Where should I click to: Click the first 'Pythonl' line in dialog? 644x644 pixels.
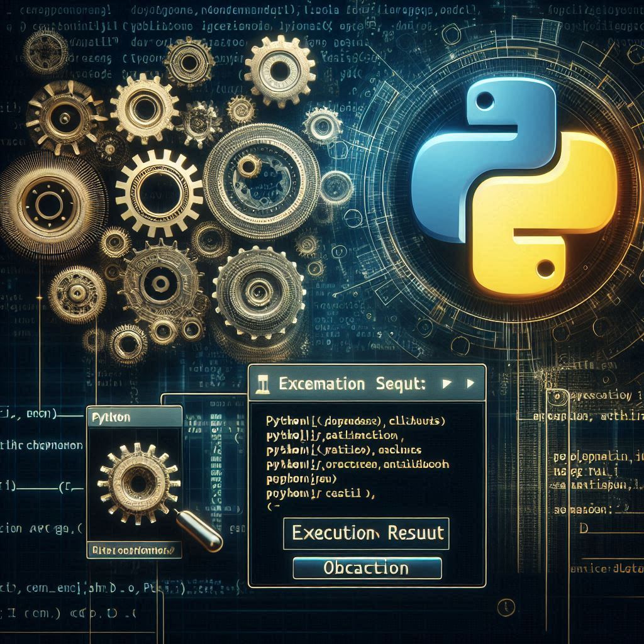click(355, 421)
